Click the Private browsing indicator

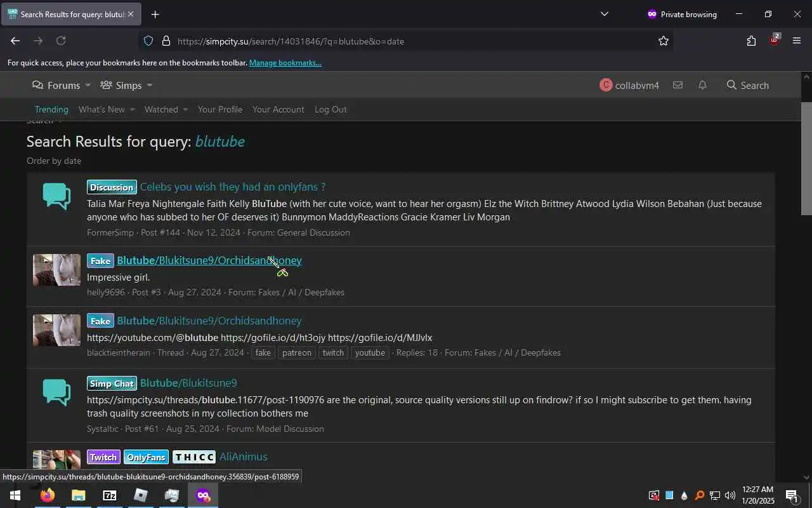[682, 14]
